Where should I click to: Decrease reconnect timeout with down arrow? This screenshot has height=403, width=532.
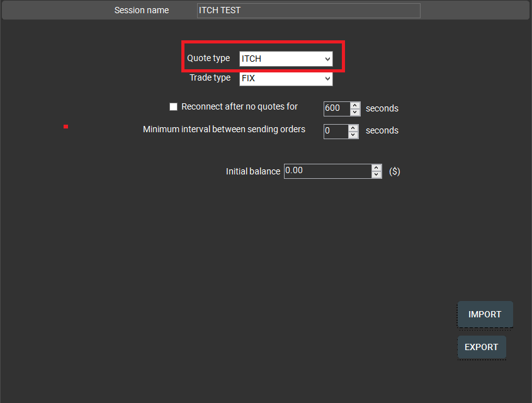tap(355, 112)
